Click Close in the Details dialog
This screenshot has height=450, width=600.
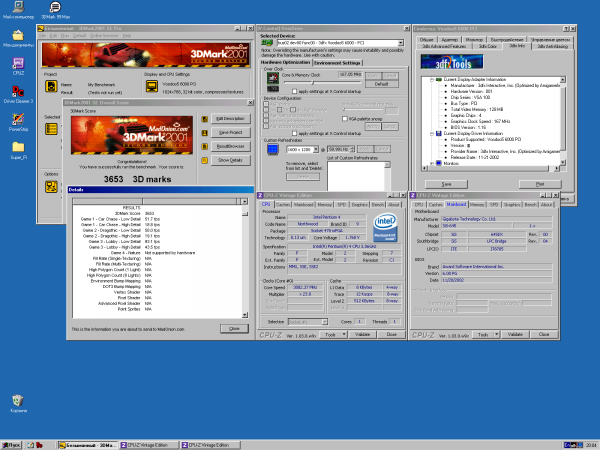click(x=234, y=329)
